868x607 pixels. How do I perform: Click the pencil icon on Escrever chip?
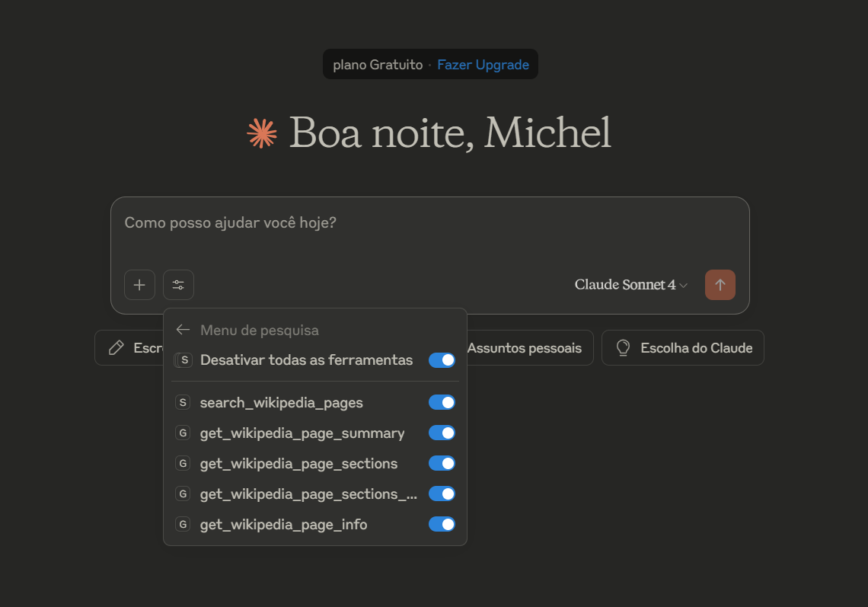click(x=116, y=348)
